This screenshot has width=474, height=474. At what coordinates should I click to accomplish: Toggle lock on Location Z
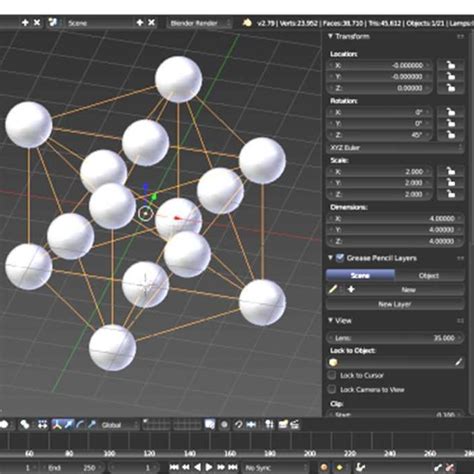tap(451, 88)
